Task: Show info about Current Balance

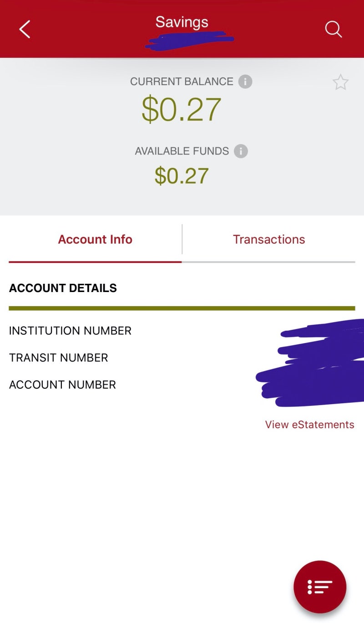Action: pyautogui.click(x=245, y=82)
